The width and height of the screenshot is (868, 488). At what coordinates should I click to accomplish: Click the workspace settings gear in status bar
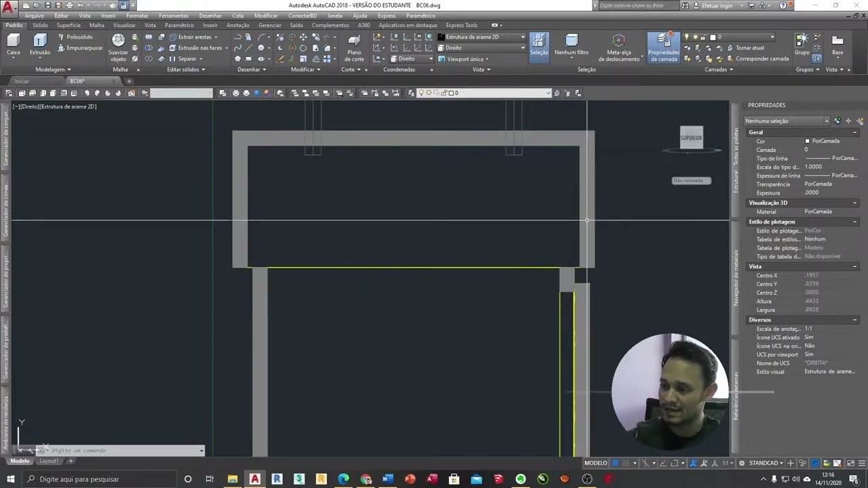point(741,463)
